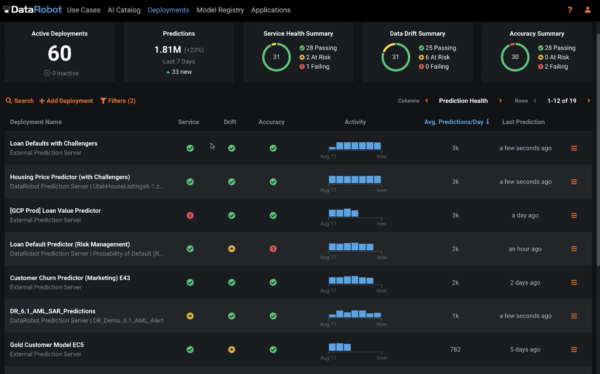Image resolution: width=600 pixels, height=374 pixels.
Task: Click the Service column header
Action: click(x=188, y=122)
